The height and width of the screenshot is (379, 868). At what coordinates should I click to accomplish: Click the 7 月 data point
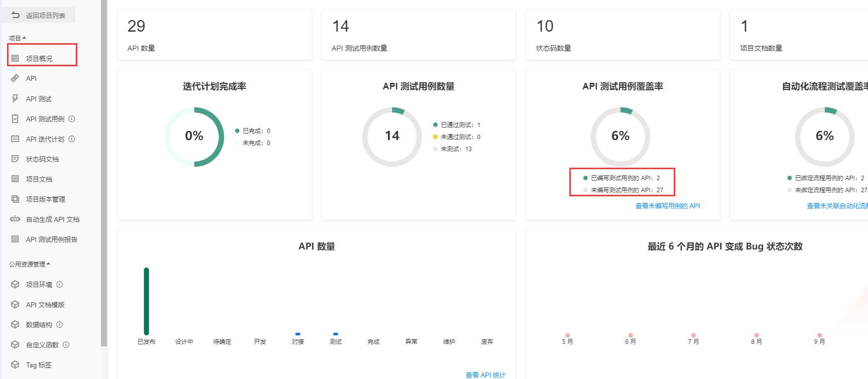point(693,335)
